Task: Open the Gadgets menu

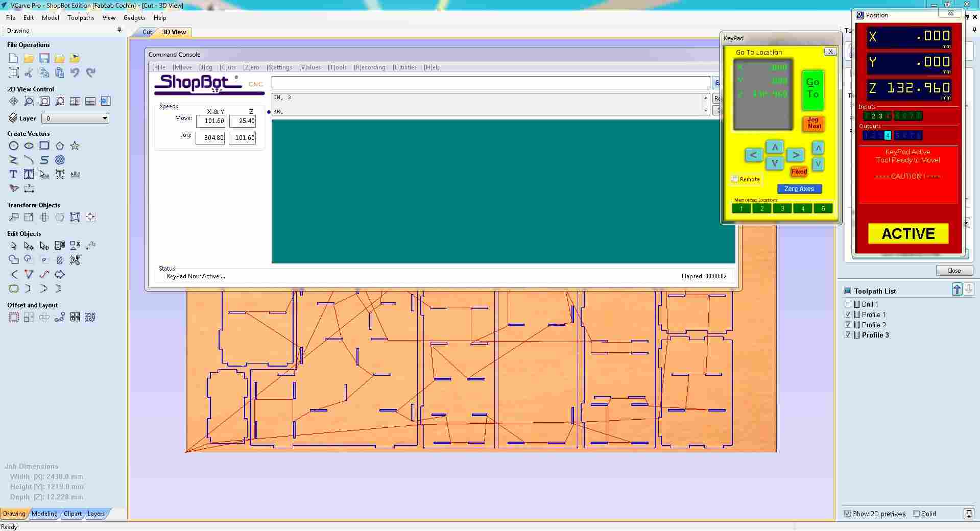Action: (134, 17)
